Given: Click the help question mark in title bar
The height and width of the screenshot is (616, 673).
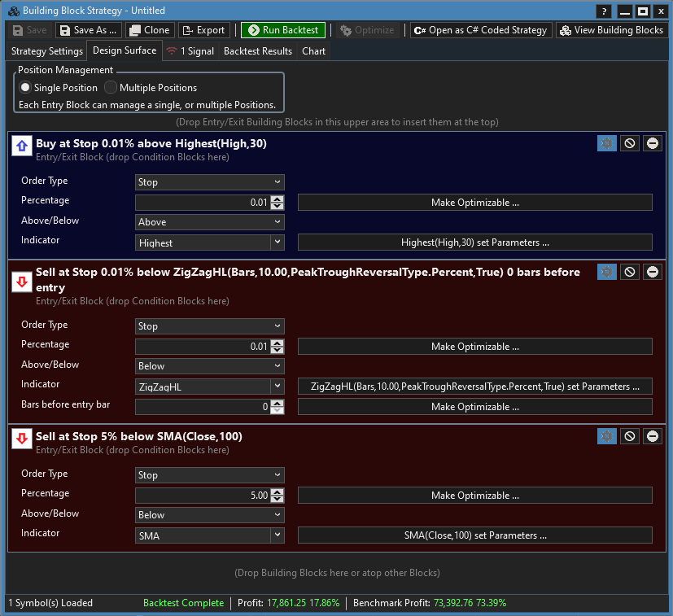Looking at the screenshot, I should coord(604,11).
